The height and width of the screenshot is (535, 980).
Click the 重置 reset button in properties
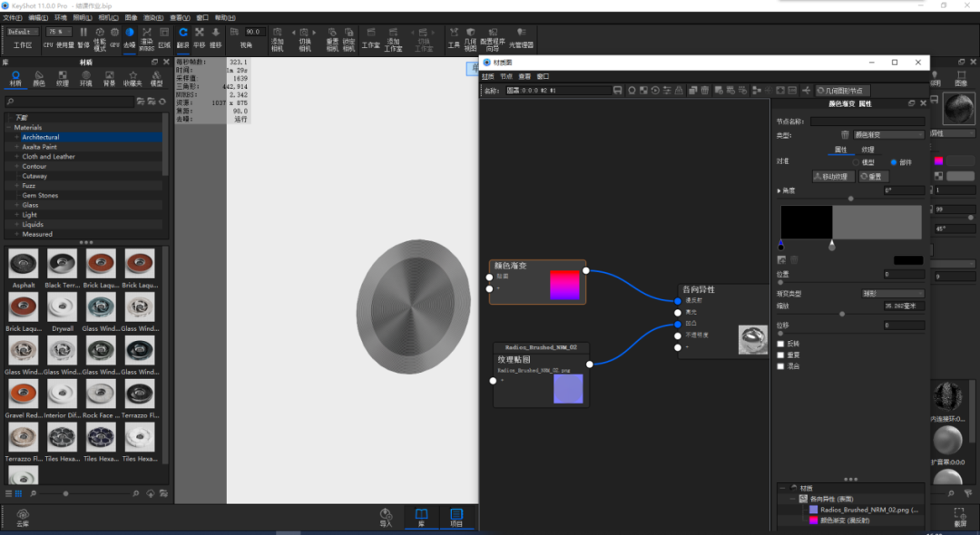tap(874, 177)
